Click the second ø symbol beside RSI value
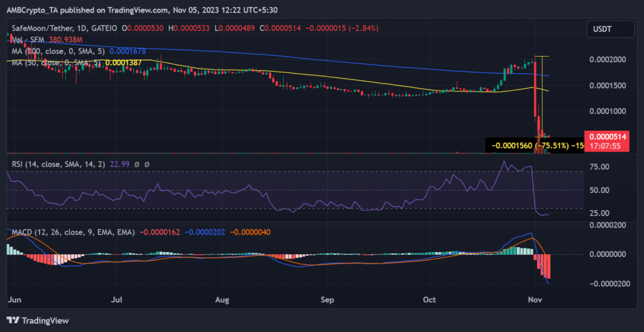This screenshot has width=644, height=332. [x=147, y=165]
